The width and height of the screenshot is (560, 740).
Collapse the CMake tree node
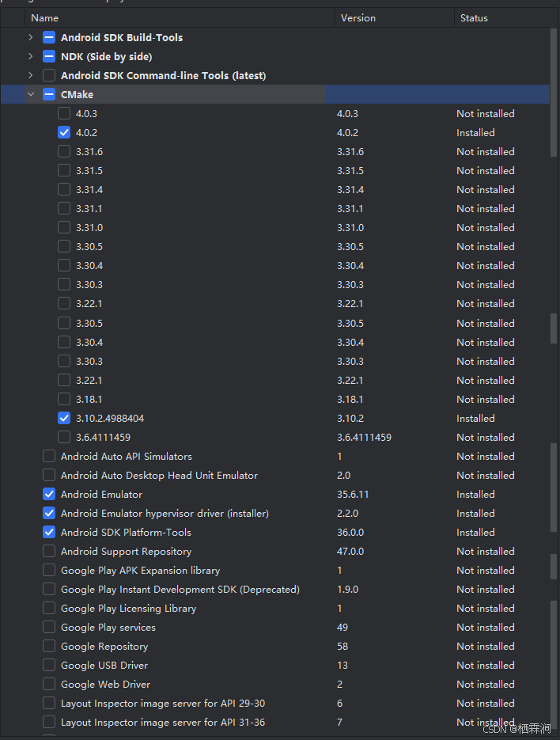(31, 94)
